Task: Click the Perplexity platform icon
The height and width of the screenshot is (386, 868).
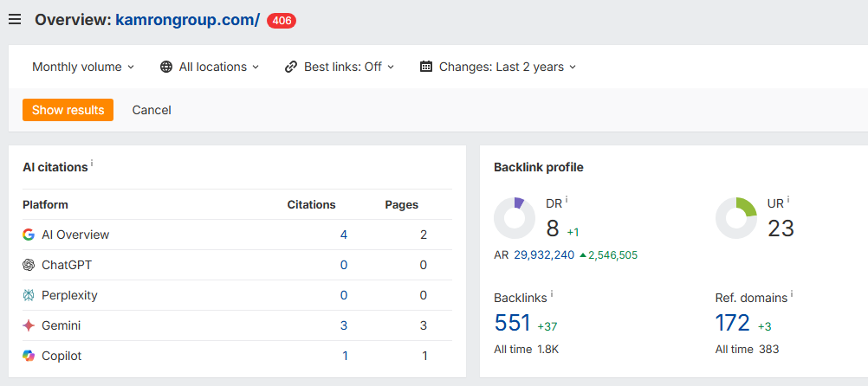Action: click(29, 295)
